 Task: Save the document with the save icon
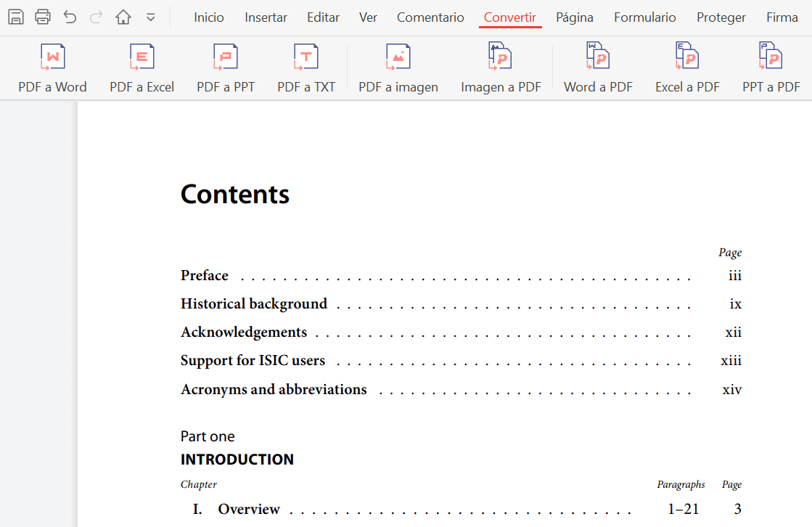point(16,16)
